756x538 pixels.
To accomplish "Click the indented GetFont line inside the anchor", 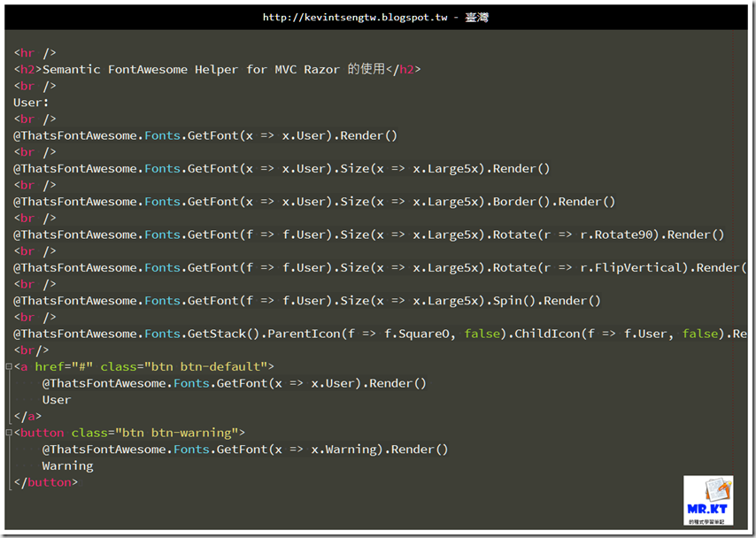I will pyautogui.click(x=235, y=383).
